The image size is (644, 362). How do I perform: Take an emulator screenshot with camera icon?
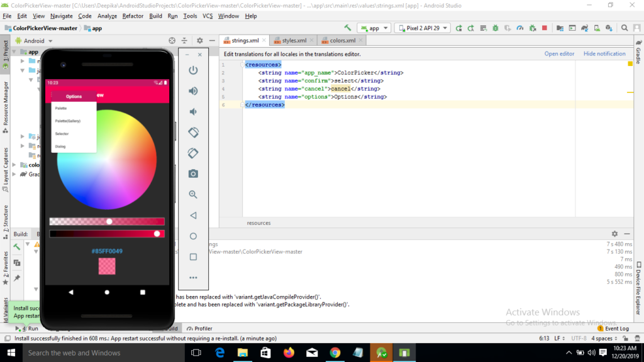(193, 173)
